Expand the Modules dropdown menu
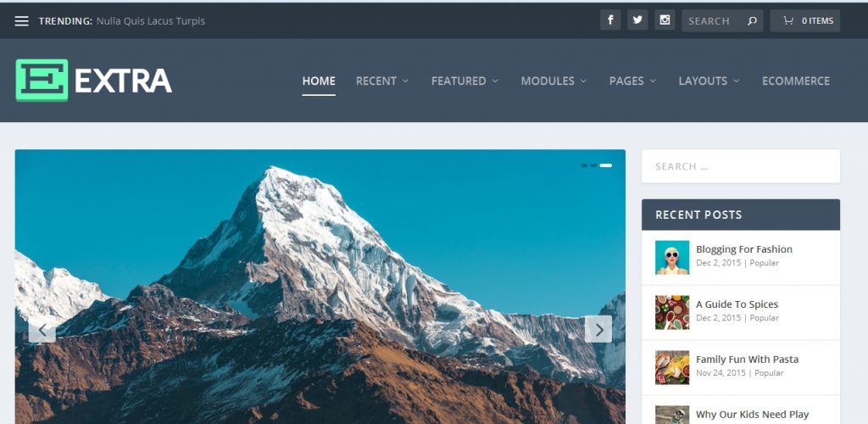The width and height of the screenshot is (868, 424). [554, 81]
